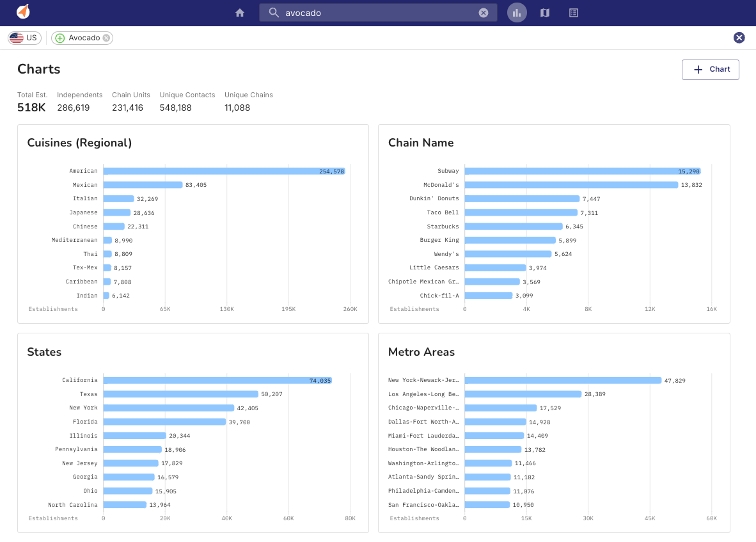This screenshot has height=542, width=756.
Task: Click the Miami-Fort Lauderdale metro label
Action: 423,436
